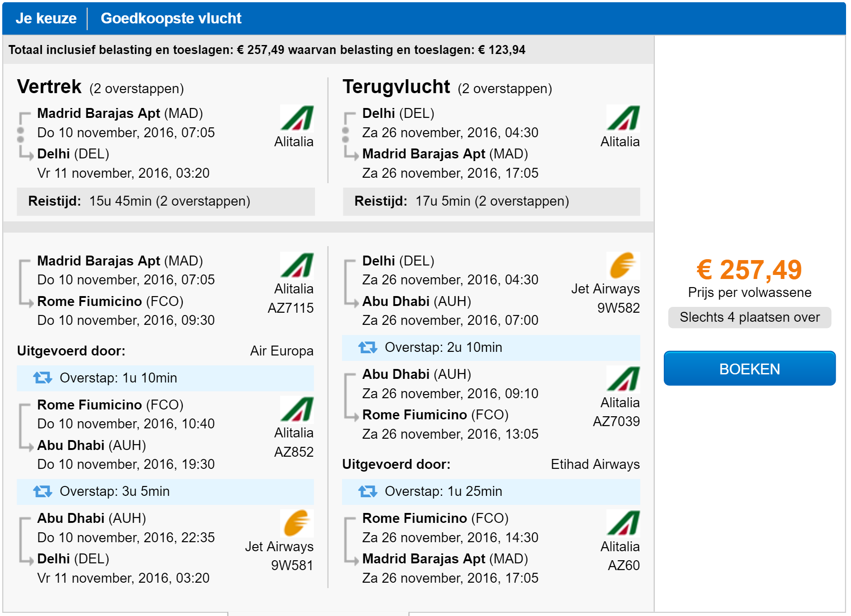Click the Alitalia logo for flight AZ60
The image size is (851, 616).
pyautogui.click(x=623, y=523)
